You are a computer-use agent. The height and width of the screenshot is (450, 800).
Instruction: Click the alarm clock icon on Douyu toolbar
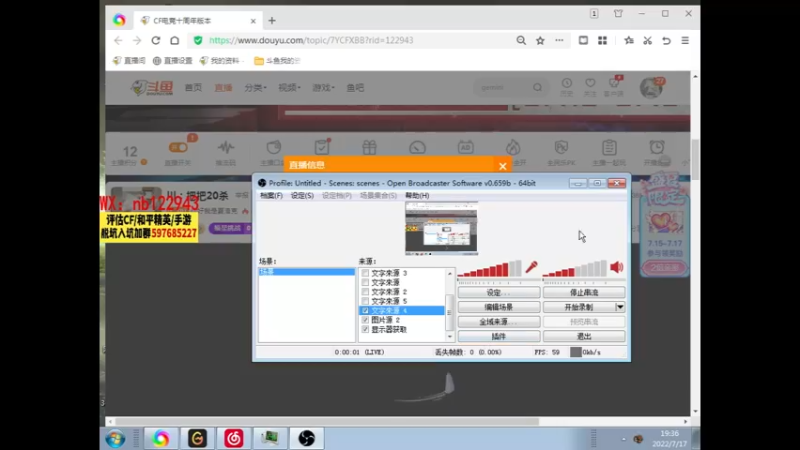tap(657, 148)
